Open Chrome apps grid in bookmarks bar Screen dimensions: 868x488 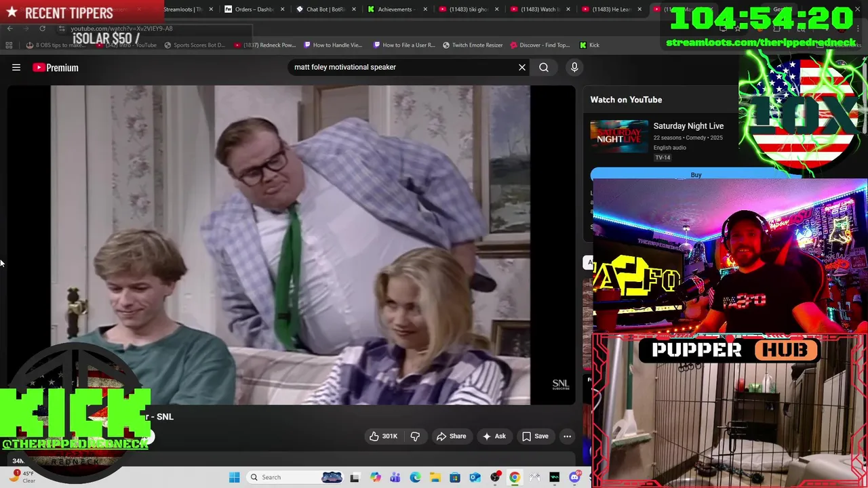pos(9,45)
